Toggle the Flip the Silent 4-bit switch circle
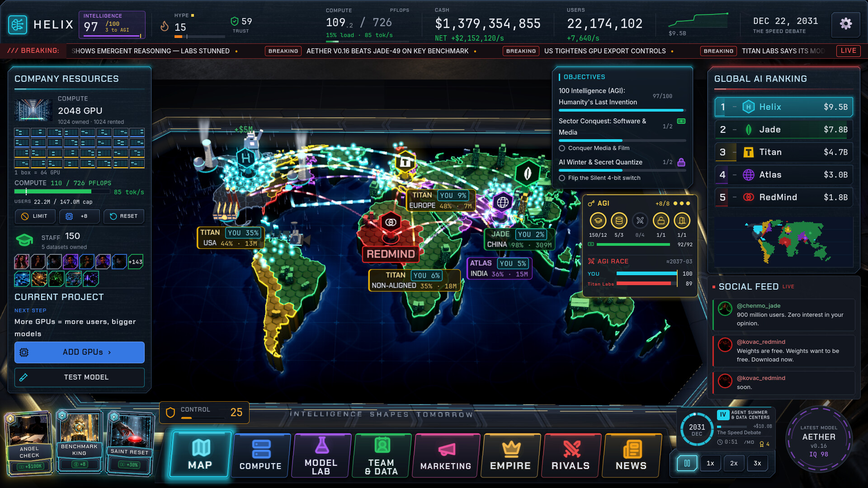This screenshot has width=868, height=488. pos(562,178)
